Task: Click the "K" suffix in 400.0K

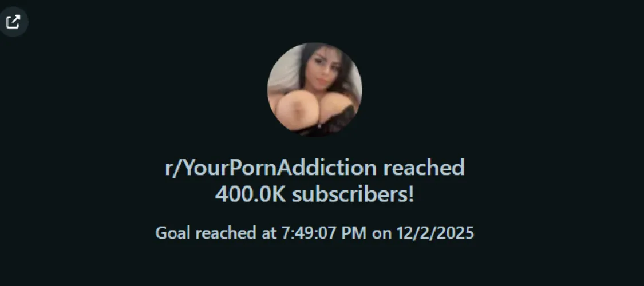Action: click(x=279, y=195)
